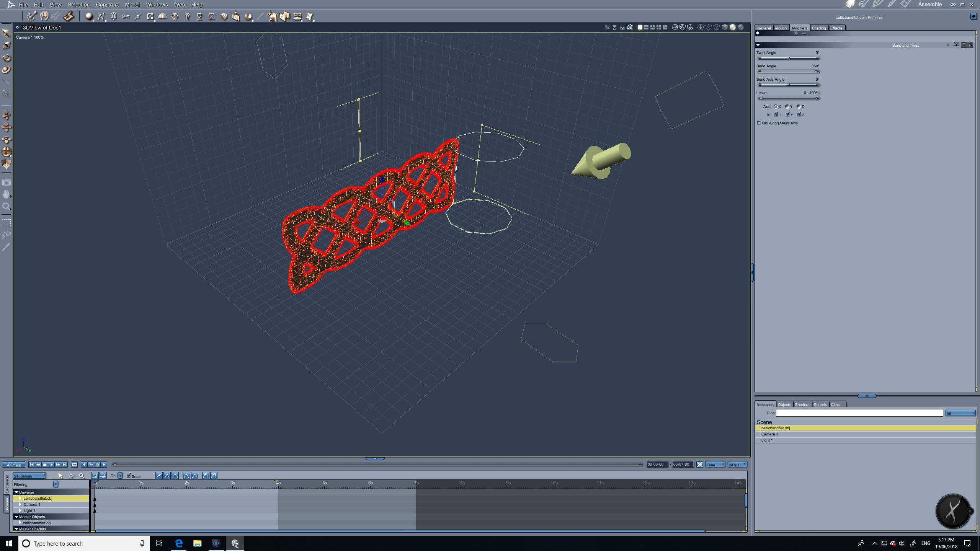Open the Sequencer dropdown
The image size is (980, 551).
point(29,476)
